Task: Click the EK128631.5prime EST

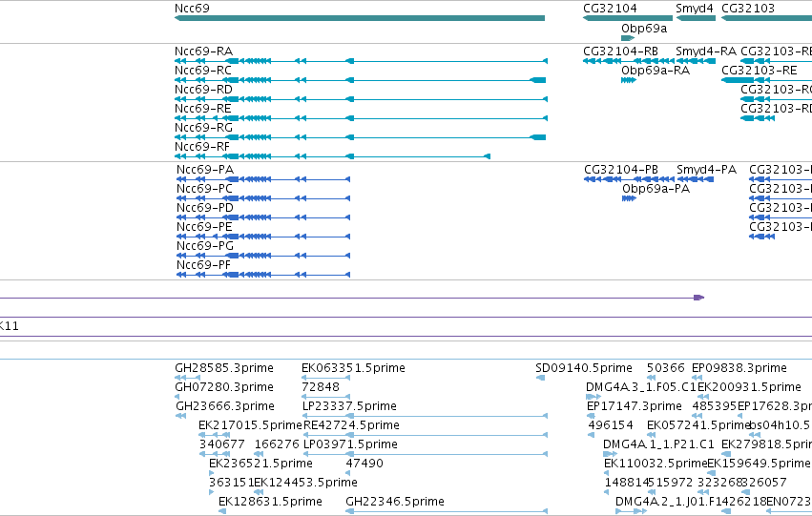Action: [x=222, y=511]
